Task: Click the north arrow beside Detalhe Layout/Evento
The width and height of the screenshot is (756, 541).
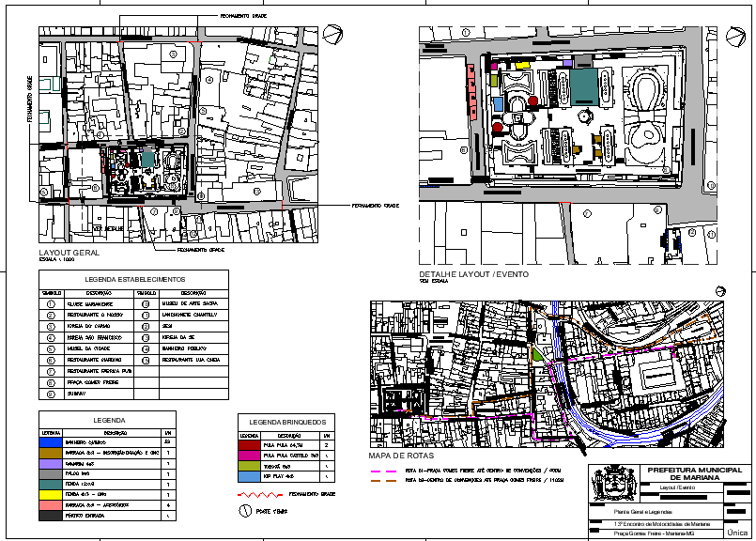Action: (x=734, y=38)
